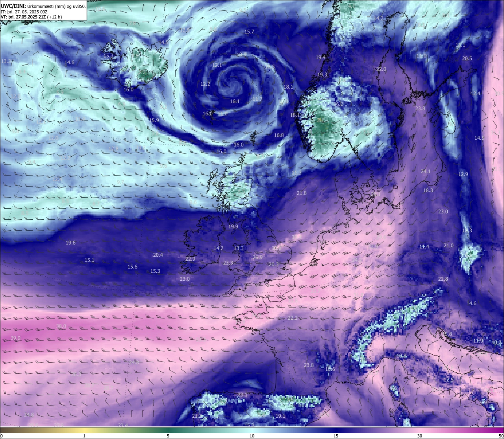
Task: Click the 16.8 value west of Norway
Action: 279,135
